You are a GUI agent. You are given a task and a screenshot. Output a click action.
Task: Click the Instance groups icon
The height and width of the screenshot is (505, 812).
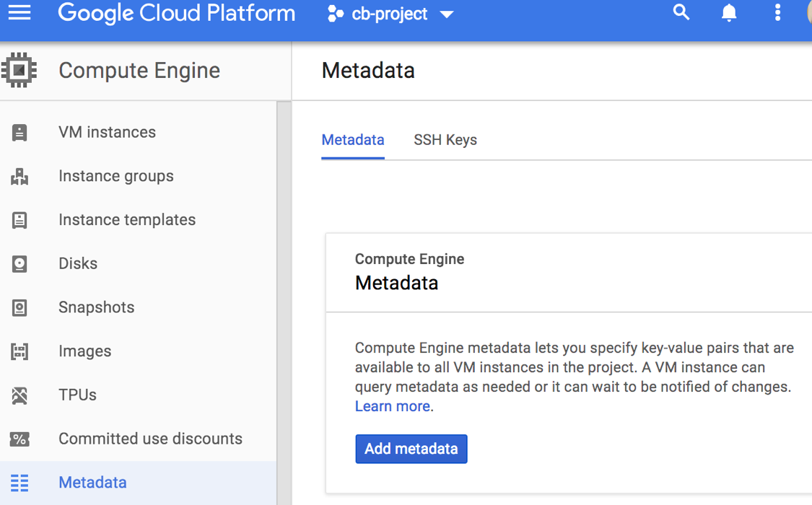coord(19,177)
